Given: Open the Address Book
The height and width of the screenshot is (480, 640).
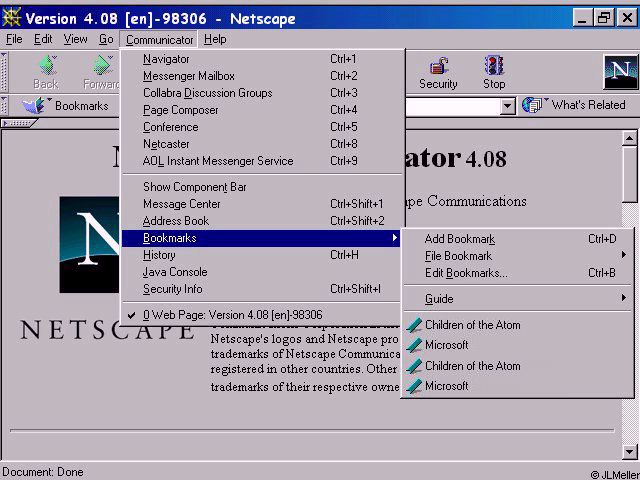Looking at the screenshot, I should 261,221.
